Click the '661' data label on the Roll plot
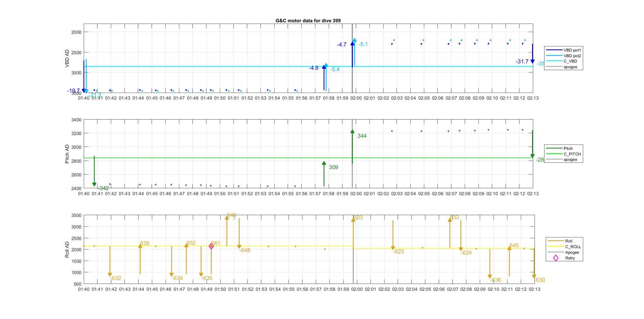 click(216, 244)
